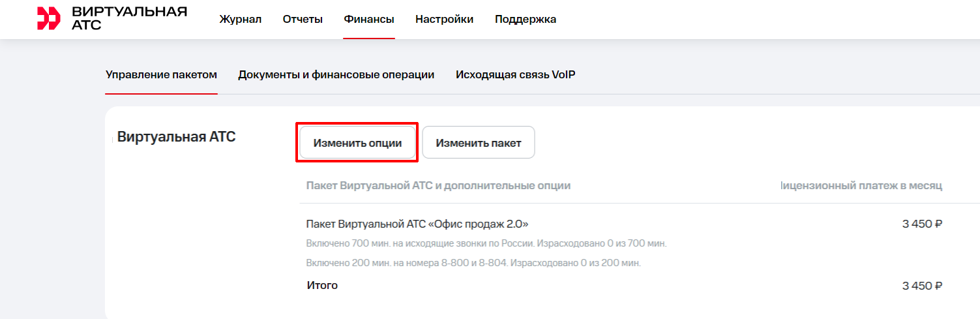Open Документы и финансовые операции tab
The height and width of the screenshot is (319, 980).
[x=336, y=74]
